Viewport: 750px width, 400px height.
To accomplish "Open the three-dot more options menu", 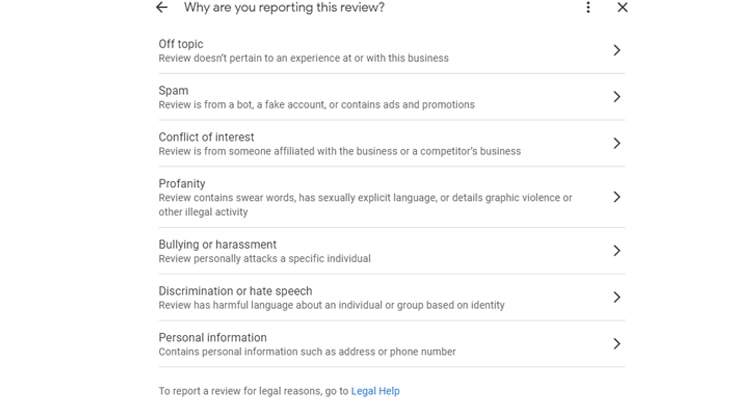I will tap(588, 8).
